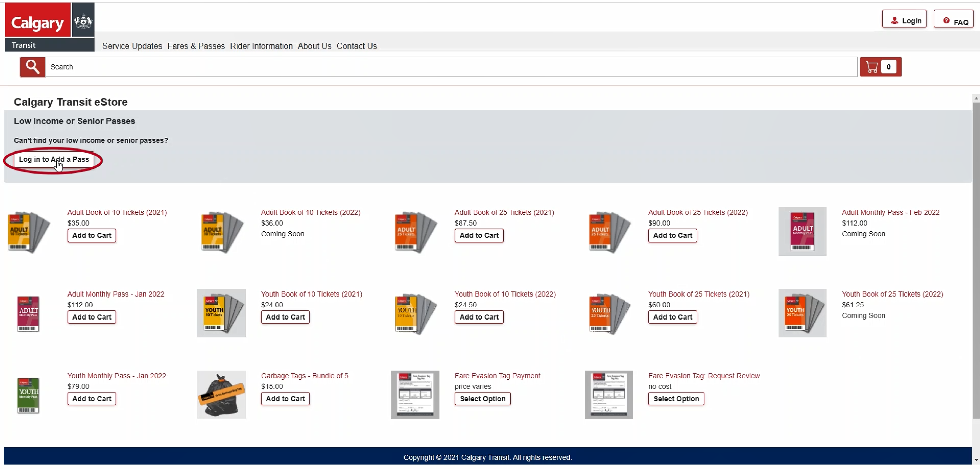The image size is (980, 469).
Task: Click the Fare Evasion Tag Payment image
Action: (x=415, y=395)
